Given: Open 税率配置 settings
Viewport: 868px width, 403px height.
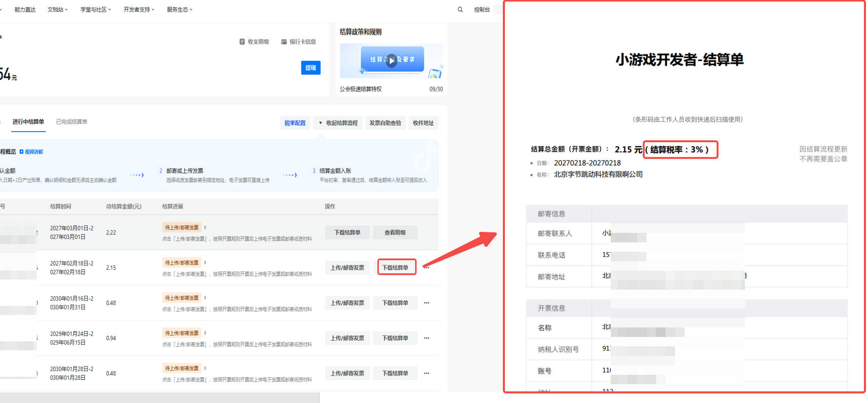Looking at the screenshot, I should point(295,123).
